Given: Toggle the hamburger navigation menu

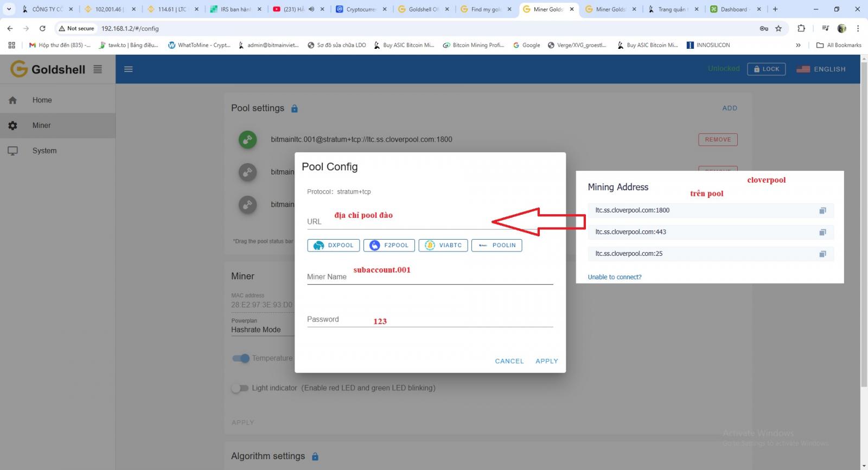Looking at the screenshot, I should point(129,69).
